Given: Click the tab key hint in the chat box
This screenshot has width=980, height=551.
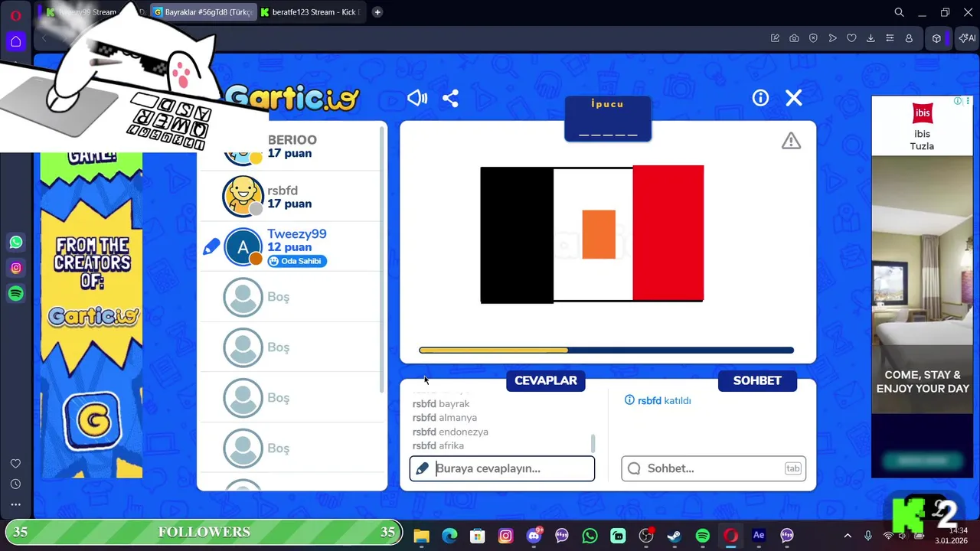Looking at the screenshot, I should [x=792, y=468].
